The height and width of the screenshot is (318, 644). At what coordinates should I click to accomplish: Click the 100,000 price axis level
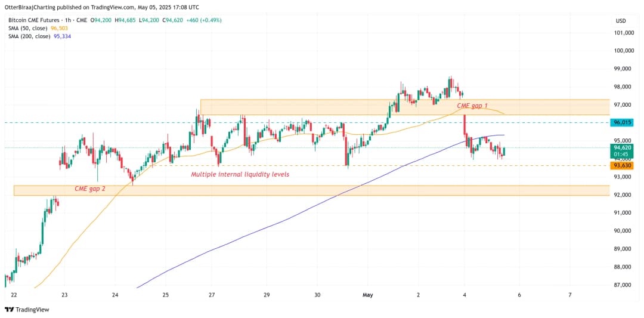point(623,51)
